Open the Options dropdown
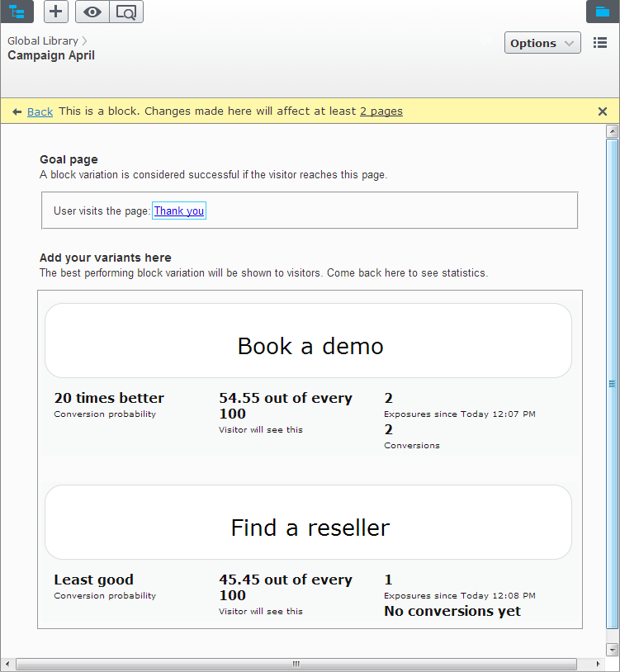This screenshot has height=672, width=620. click(x=542, y=43)
